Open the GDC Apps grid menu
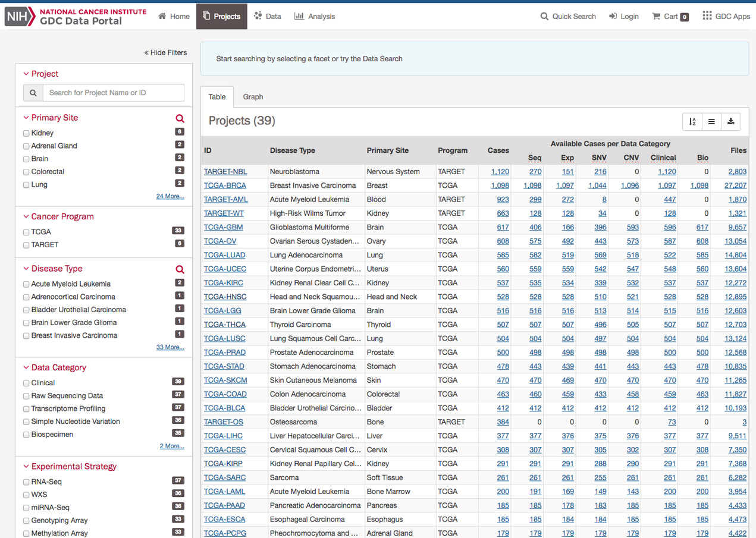Viewport: 756px width, 538px height. pyautogui.click(x=726, y=17)
